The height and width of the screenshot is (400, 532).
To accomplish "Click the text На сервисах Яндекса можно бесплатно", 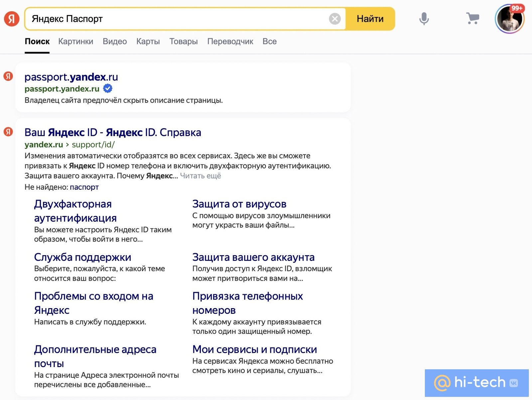I will 263,361.
